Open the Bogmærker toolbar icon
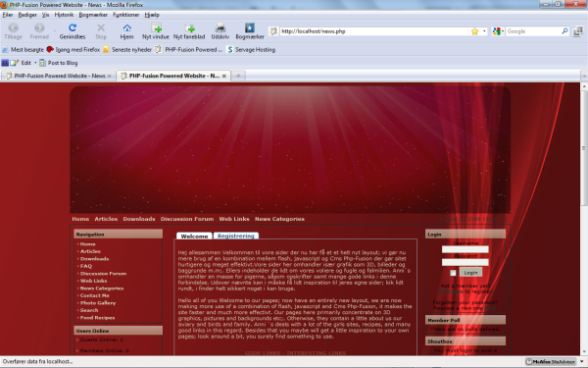This screenshot has height=368, width=588. click(250, 27)
